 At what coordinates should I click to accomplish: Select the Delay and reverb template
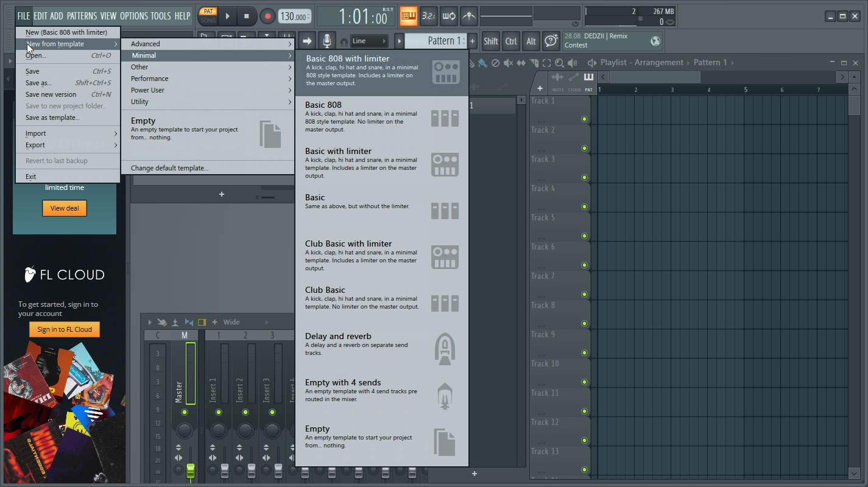click(x=382, y=348)
